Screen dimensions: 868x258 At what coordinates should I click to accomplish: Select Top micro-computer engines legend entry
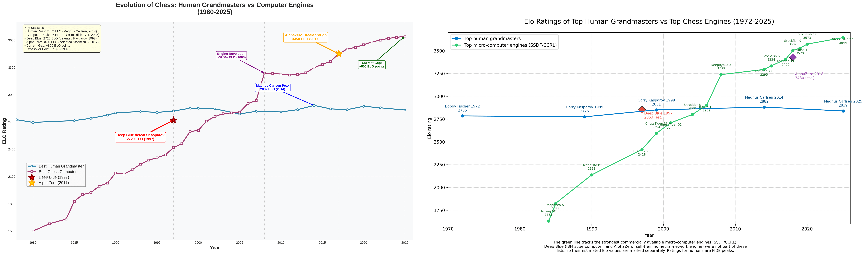click(x=510, y=45)
